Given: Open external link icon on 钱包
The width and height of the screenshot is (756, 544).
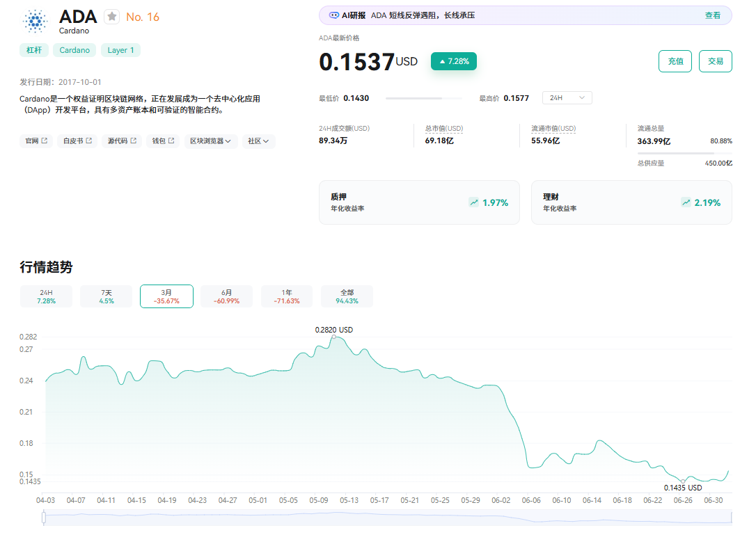Looking at the screenshot, I should click(x=171, y=141).
